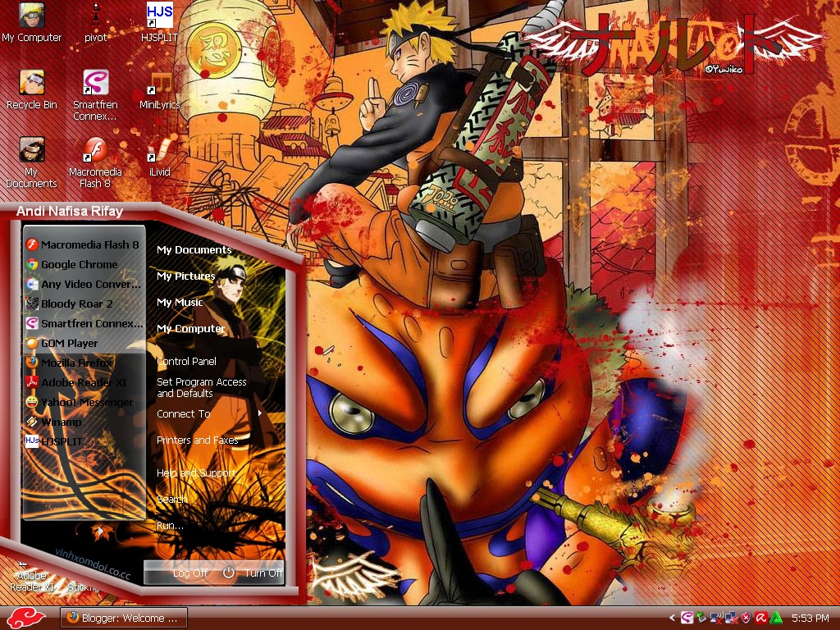Launch Macromedia Flash 8 from Start menu
Image resolution: width=840 pixels, height=630 pixels.
84,244
